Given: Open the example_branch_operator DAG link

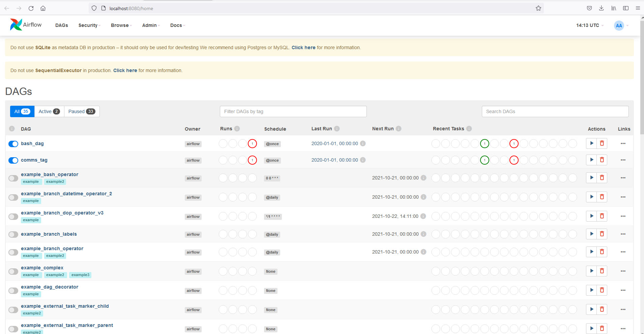Looking at the screenshot, I should 52,248.
